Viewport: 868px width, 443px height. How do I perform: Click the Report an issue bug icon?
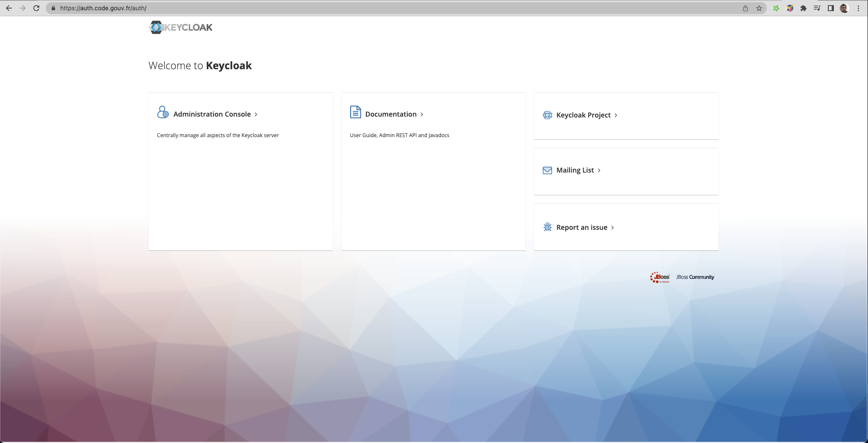pos(547,227)
